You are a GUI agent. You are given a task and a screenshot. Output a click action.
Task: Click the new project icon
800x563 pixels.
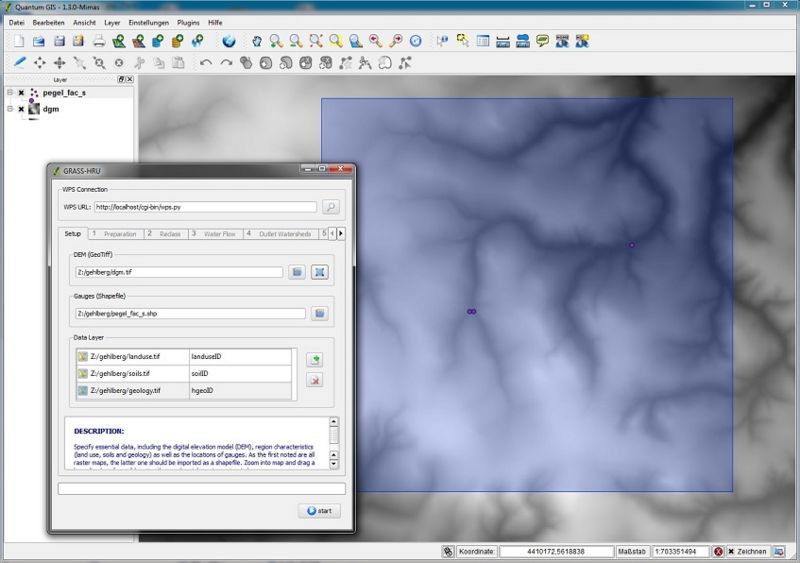coord(19,41)
